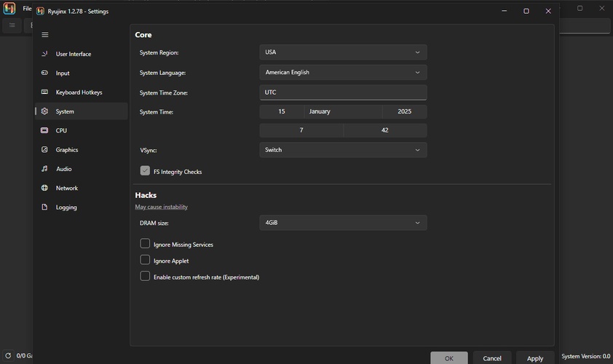The image size is (613, 364).
Task: Select the Input controller icon
Action: 45,73
